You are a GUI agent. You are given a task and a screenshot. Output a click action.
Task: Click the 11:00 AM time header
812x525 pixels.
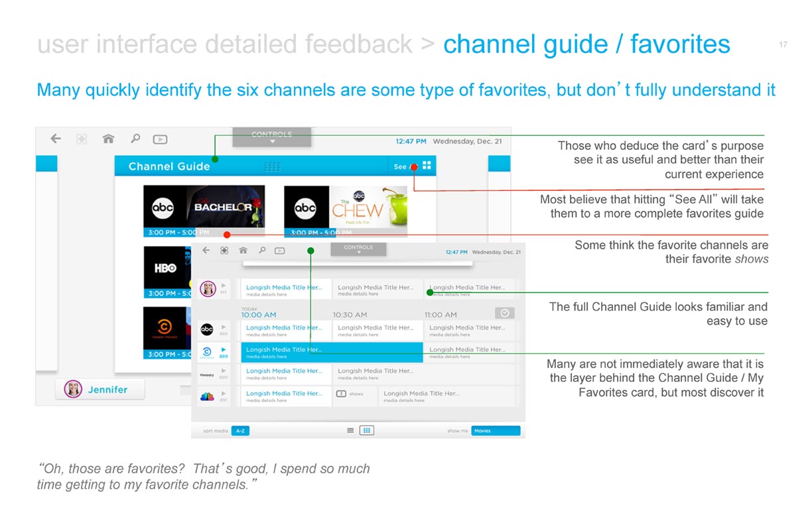tap(441, 314)
